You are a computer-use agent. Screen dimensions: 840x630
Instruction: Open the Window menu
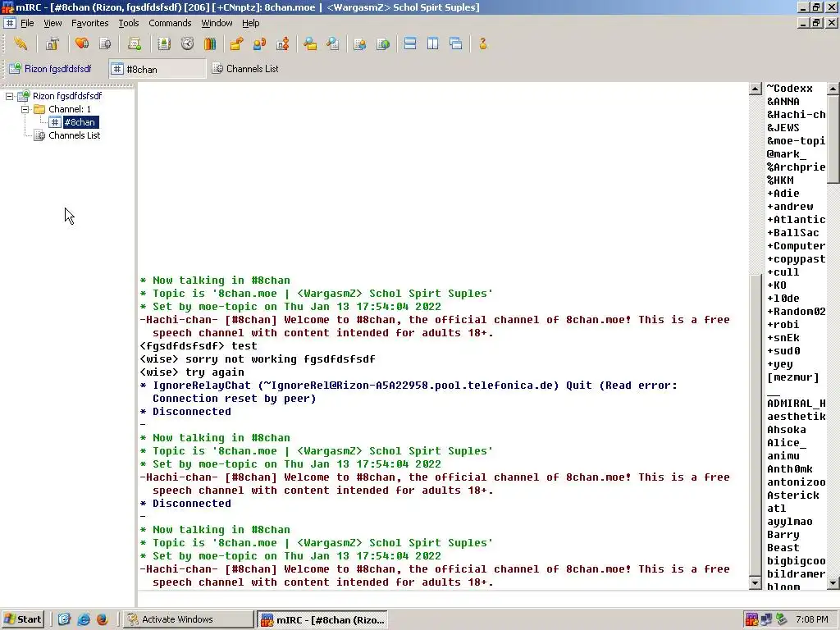[217, 23]
